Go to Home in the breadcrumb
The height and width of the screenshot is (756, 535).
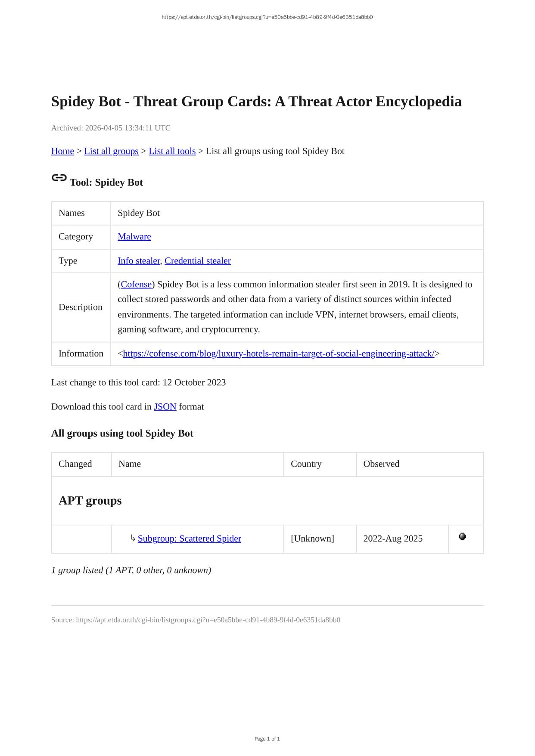[62, 151]
